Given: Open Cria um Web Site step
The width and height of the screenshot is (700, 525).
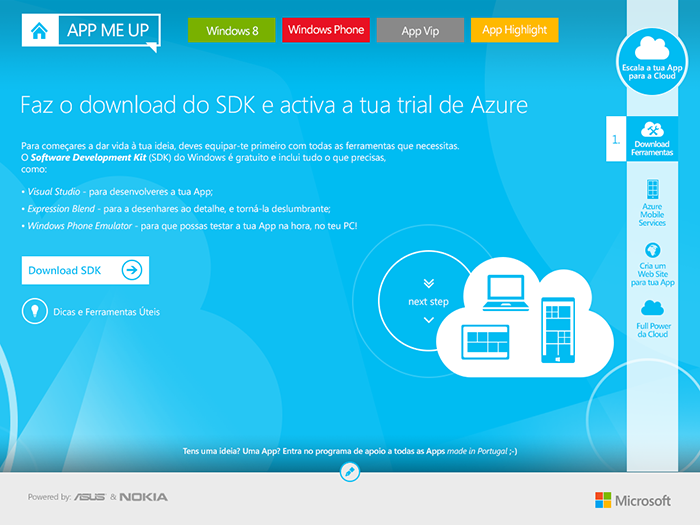Looking at the screenshot, I should point(652,264).
